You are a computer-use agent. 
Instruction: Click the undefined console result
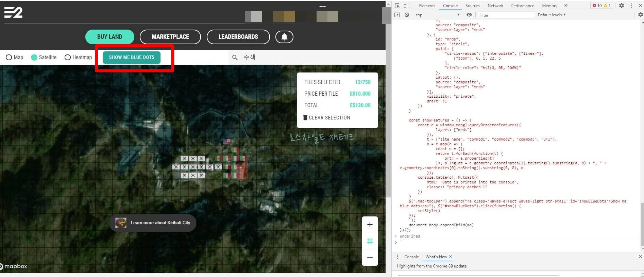pyautogui.click(x=410, y=236)
